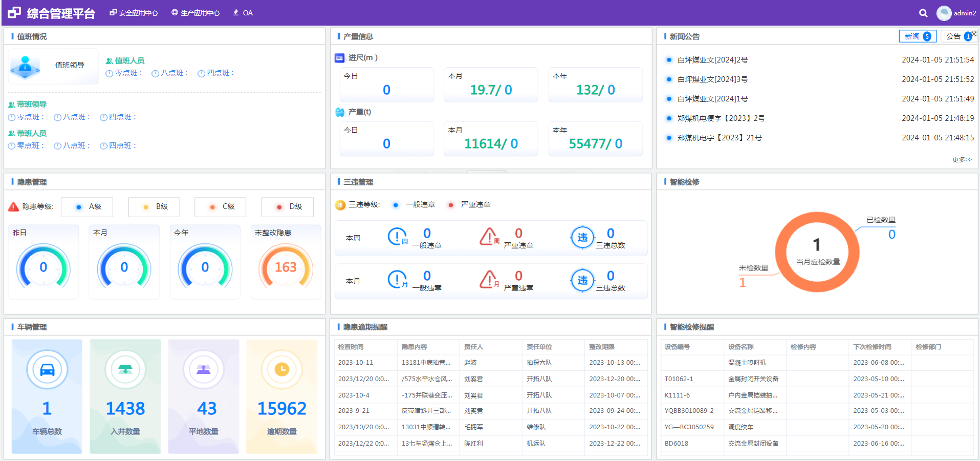
Task: Click the circular 违 icon beside 三违总数
Action: click(582, 237)
